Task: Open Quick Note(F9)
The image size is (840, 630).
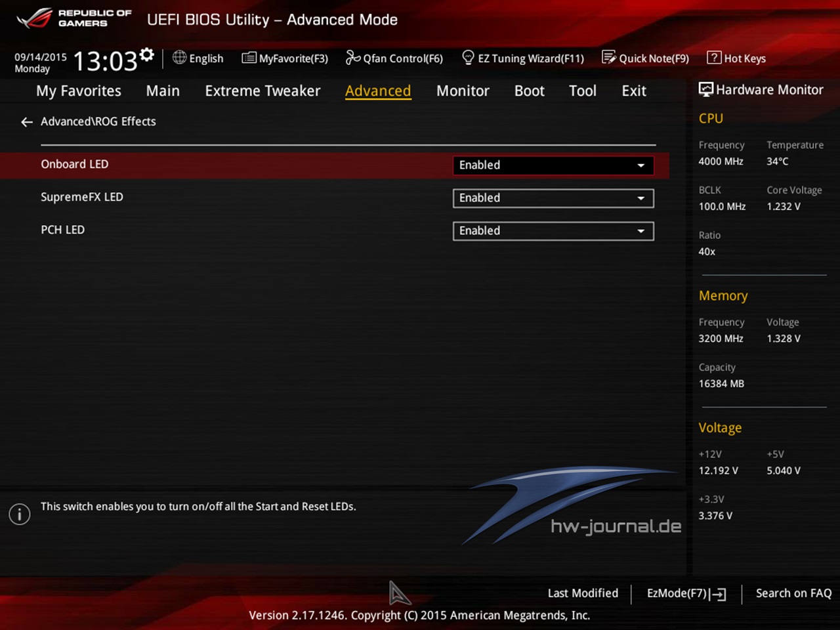Action: (x=645, y=58)
